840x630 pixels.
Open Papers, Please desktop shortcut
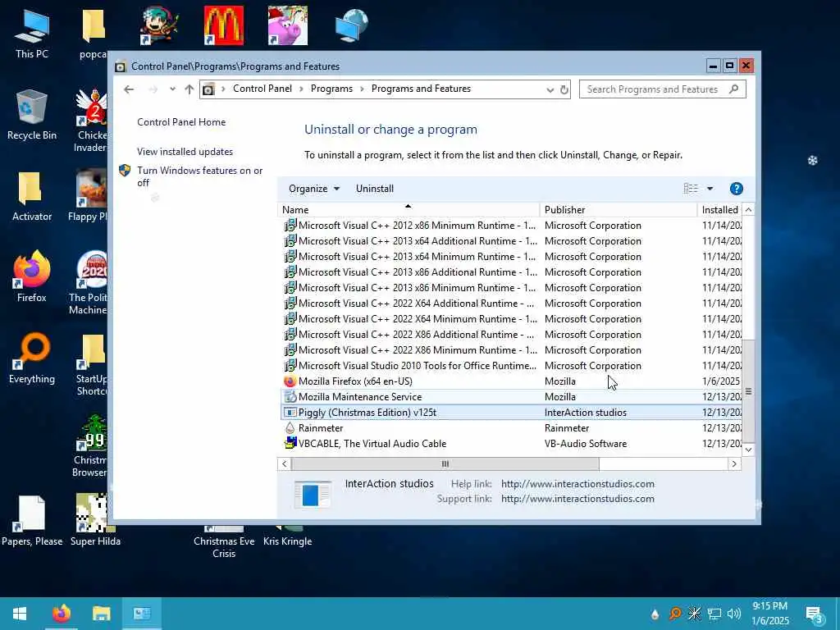tap(32, 521)
